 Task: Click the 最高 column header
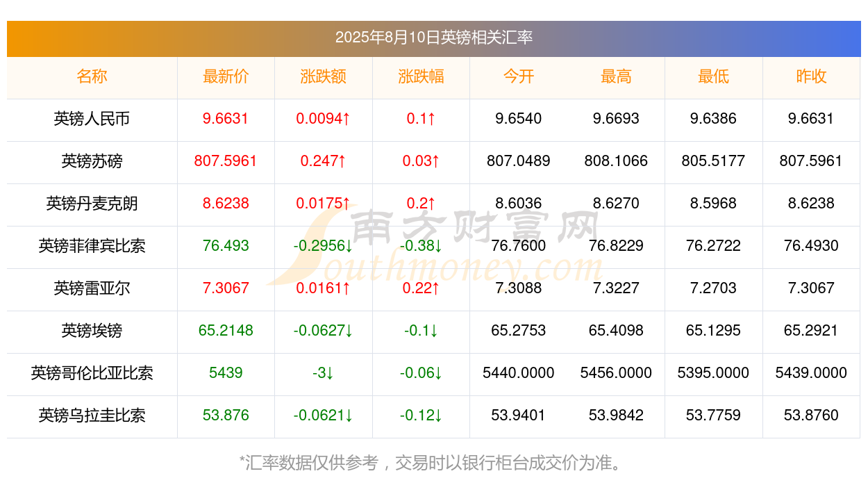click(616, 76)
